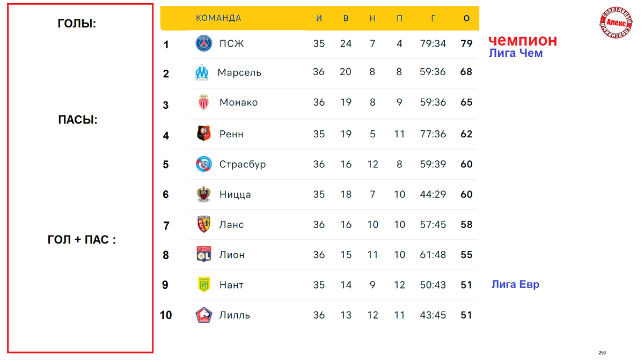Open the Rennes team logo
The height and width of the screenshot is (362, 644).
click(204, 134)
